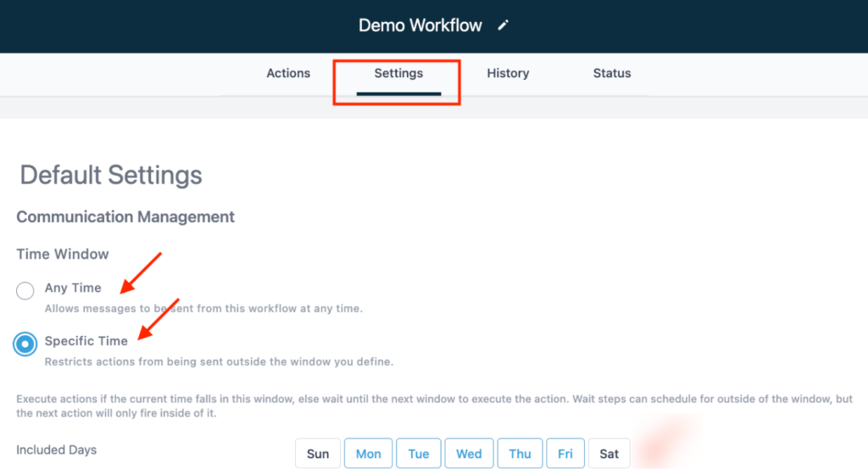Open the Actions tab
Screen dimensions: 868x475
288,74
